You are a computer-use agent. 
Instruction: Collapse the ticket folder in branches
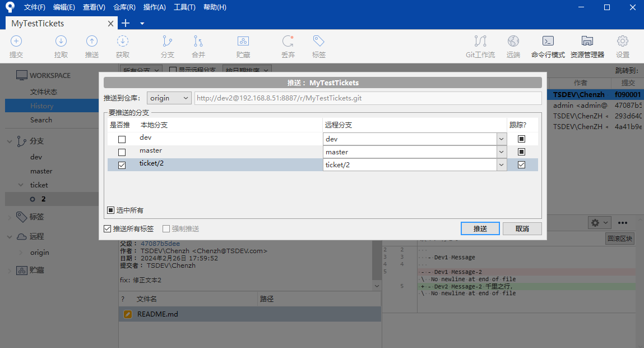point(21,185)
